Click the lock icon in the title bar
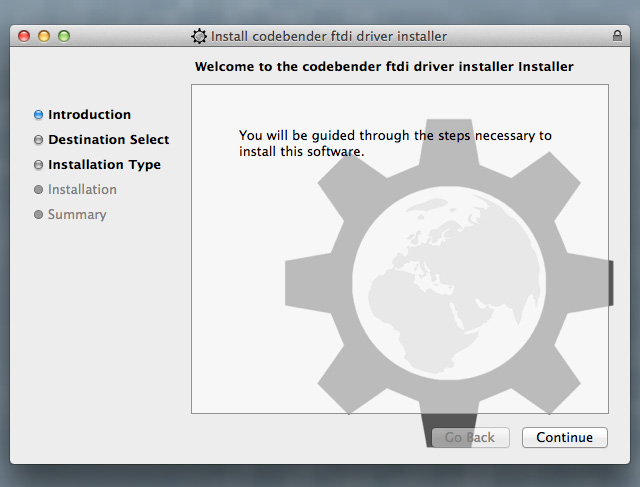The image size is (640, 487). click(617, 36)
